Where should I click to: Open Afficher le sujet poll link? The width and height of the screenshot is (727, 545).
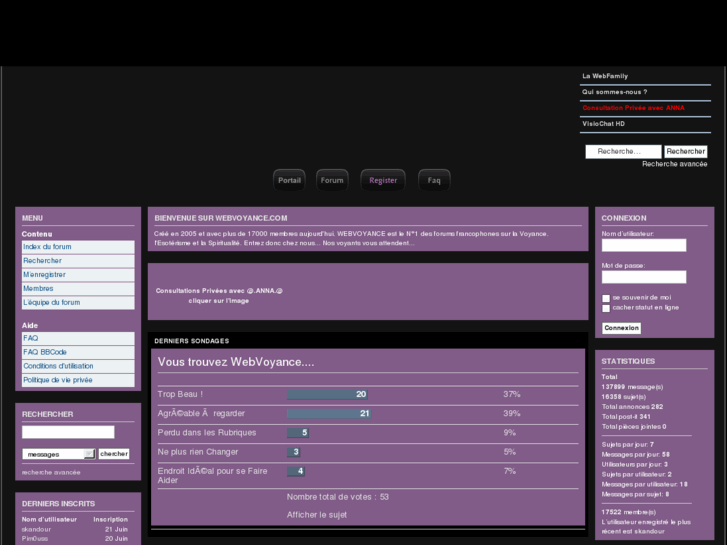click(317, 515)
